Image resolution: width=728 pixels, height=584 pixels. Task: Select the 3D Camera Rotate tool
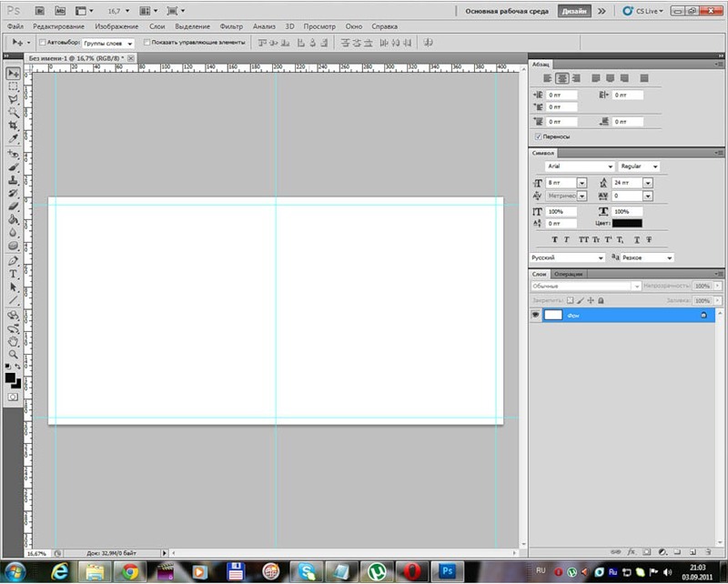click(x=13, y=328)
